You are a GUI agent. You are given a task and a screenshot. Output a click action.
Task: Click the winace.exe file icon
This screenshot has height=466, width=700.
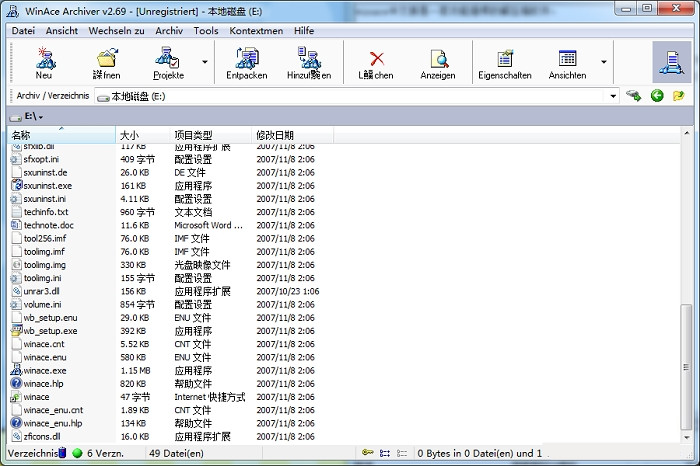tap(16, 370)
